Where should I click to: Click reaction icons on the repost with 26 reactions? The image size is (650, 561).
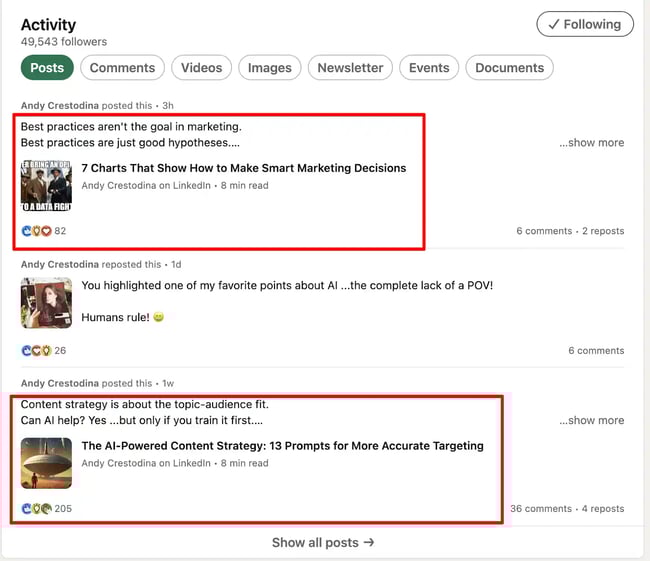(36, 351)
